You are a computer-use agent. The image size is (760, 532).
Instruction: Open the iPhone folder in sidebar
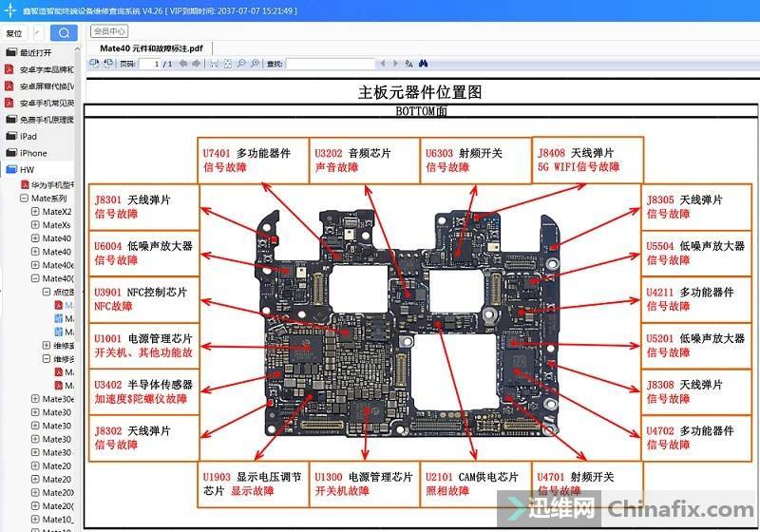[32, 153]
